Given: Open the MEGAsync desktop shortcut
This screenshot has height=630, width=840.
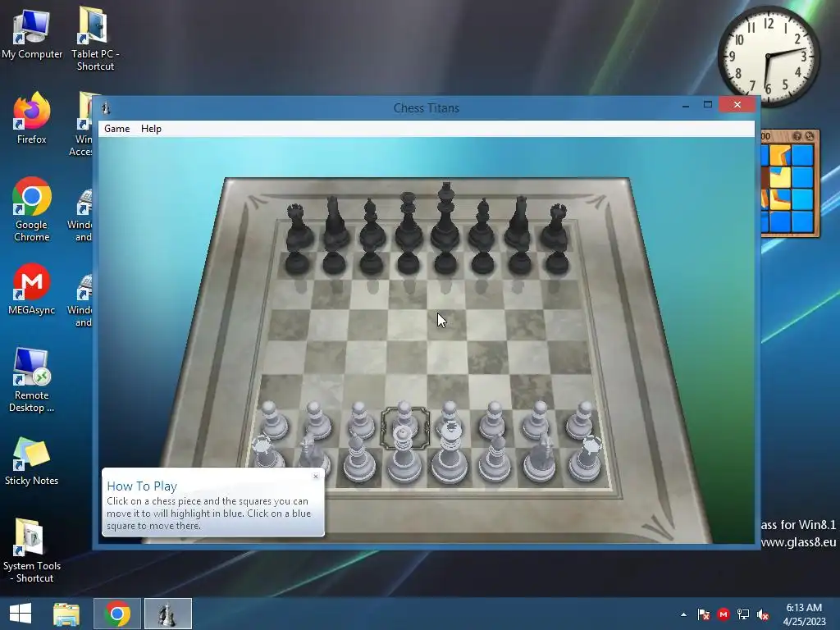Looking at the screenshot, I should 32,290.
